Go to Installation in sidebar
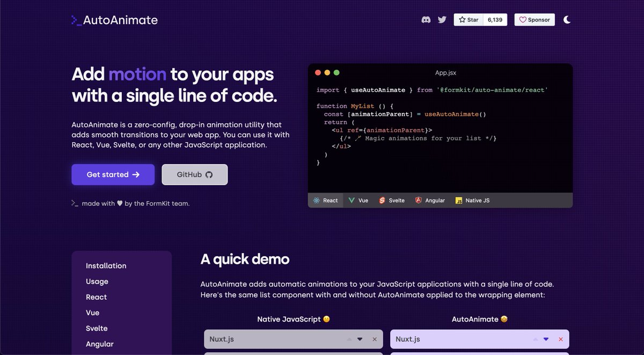 coord(106,265)
